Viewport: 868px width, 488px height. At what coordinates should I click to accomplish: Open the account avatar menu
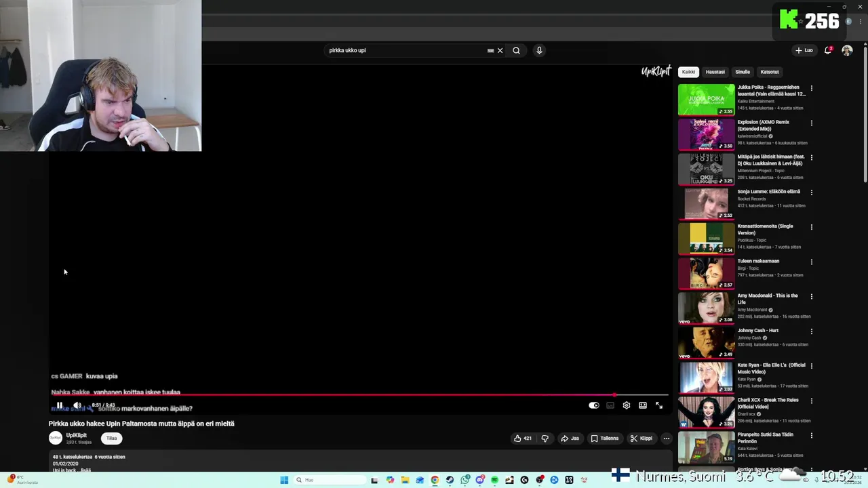tap(847, 50)
